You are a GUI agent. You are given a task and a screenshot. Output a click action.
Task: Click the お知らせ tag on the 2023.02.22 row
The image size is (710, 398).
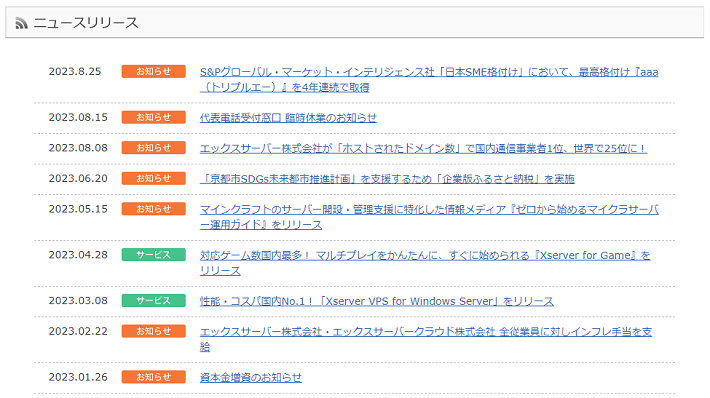[154, 331]
